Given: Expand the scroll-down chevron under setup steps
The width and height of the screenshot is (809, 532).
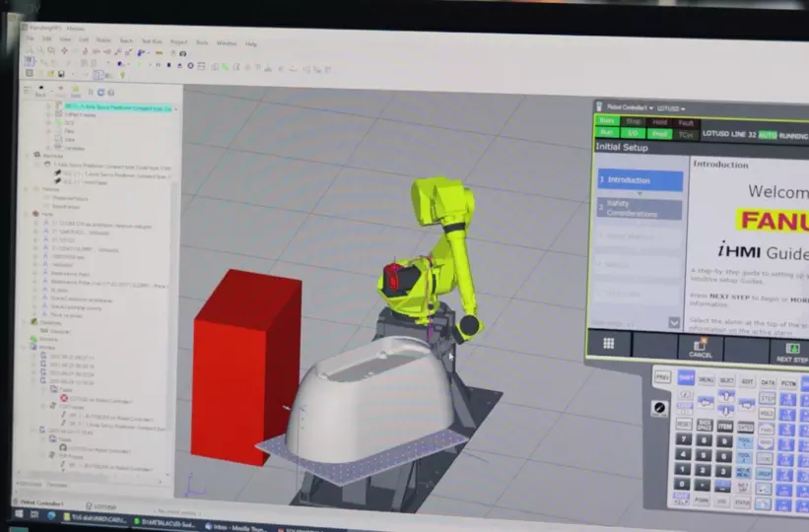Looking at the screenshot, I should [674, 322].
